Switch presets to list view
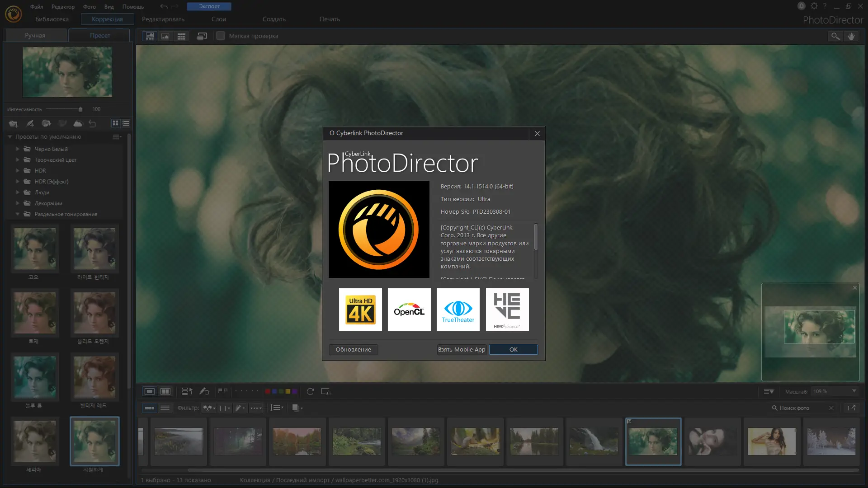The image size is (868, 488). 126,123
